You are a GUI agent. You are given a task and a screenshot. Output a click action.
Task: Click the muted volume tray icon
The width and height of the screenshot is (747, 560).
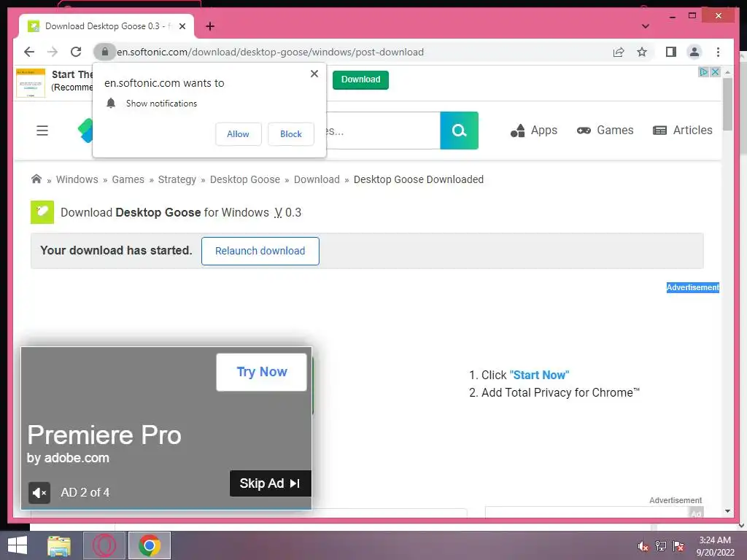tap(643, 546)
